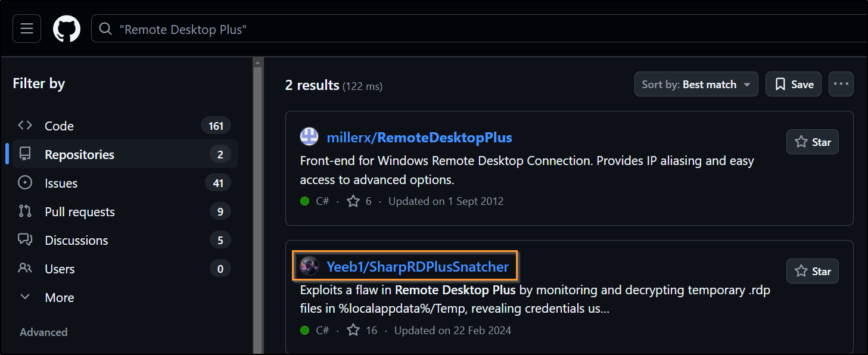Screen dimensions: 868x355
Task: Open Yeeb1/SharpRDPlusSnatcher repository link
Action: pyautogui.click(x=417, y=266)
